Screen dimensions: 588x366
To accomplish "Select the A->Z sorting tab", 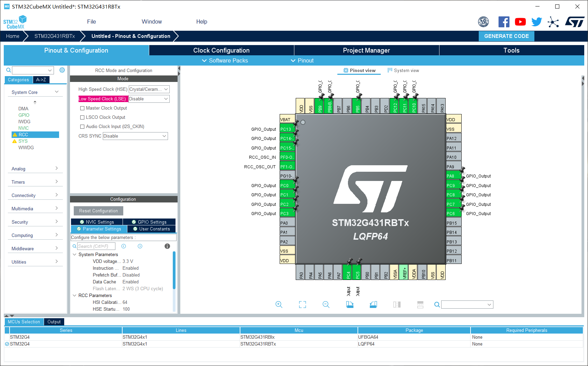I will click(x=41, y=80).
